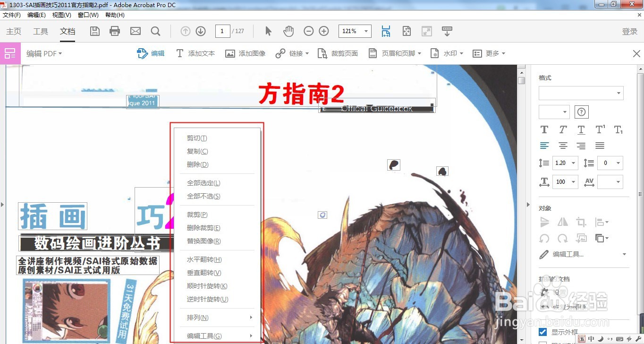The width and height of the screenshot is (644, 344).
Task: Select 水平翻转 in the context menu
Action: pyautogui.click(x=203, y=259)
